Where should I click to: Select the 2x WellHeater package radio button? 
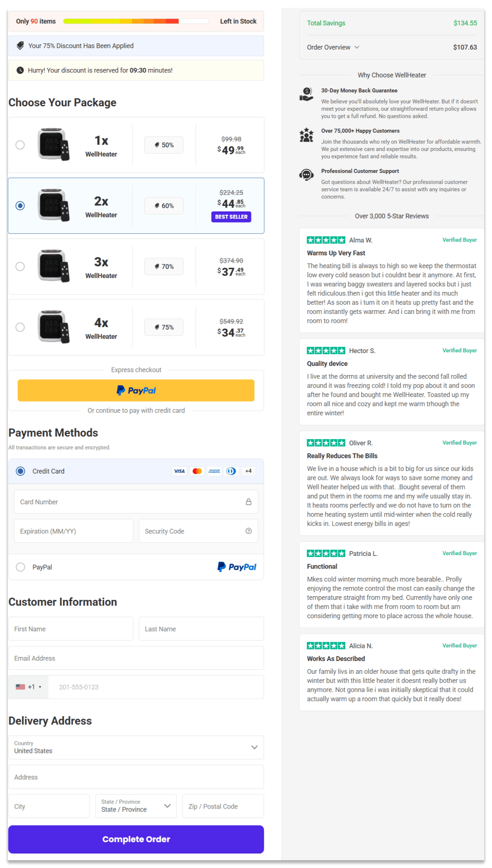point(20,205)
